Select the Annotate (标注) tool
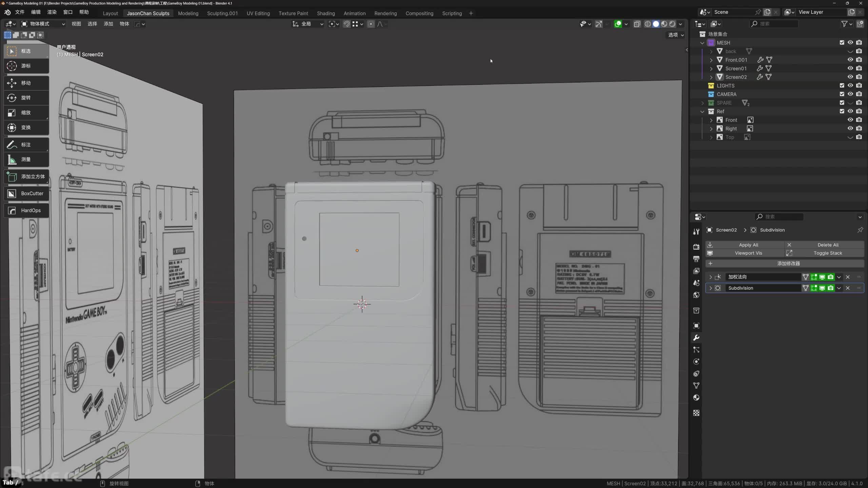 (x=26, y=145)
